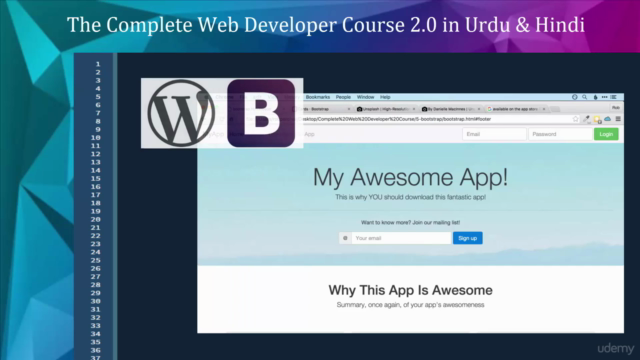Viewport: 640px width, 360px height.
Task: Click the three dots menu bar icon
Action: 604,97
